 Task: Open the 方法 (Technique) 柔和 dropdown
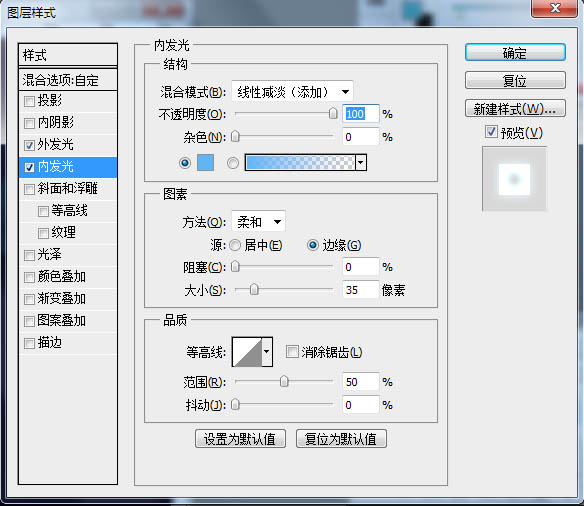(258, 222)
